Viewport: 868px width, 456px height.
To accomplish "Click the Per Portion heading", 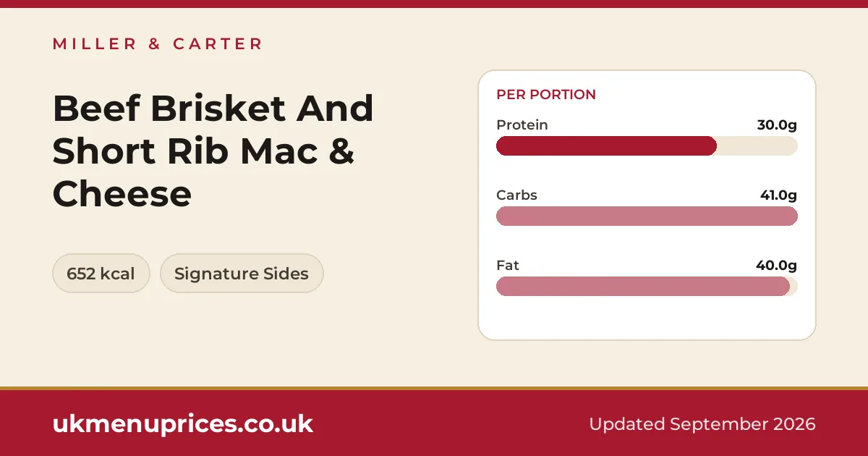I will 546,95.
